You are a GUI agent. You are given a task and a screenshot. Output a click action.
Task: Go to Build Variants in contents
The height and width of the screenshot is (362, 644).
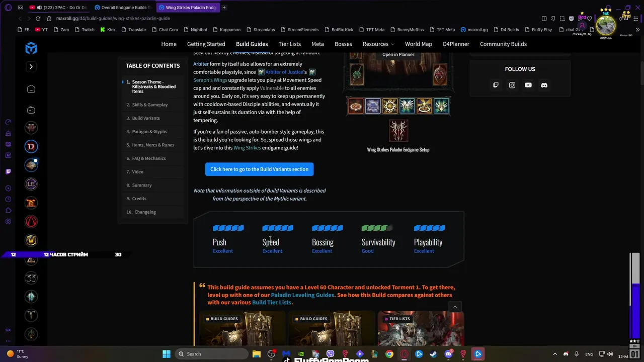point(146,118)
